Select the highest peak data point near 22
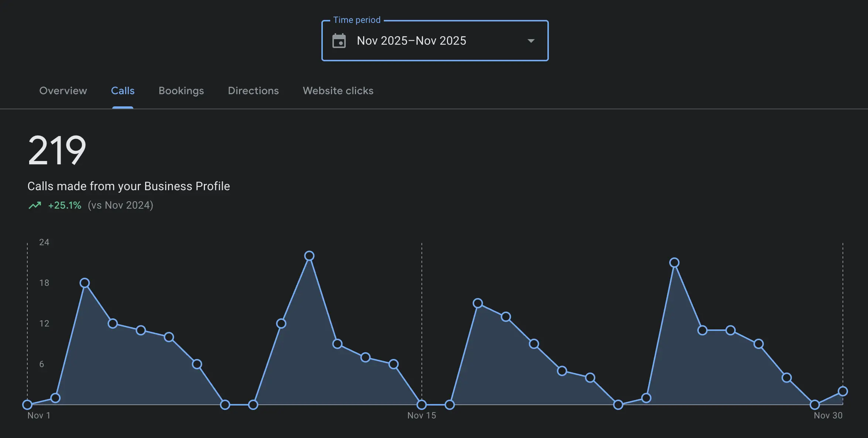The width and height of the screenshot is (868, 438). click(309, 256)
